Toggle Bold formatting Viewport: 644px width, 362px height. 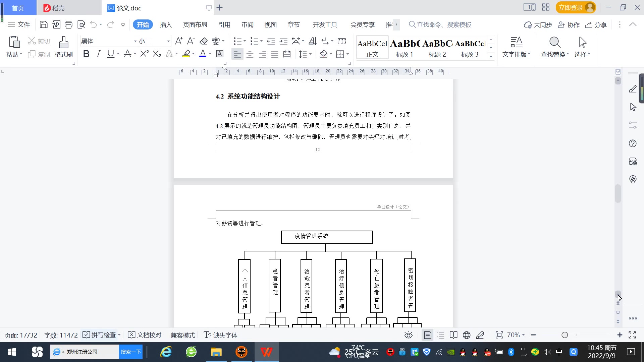pos(86,54)
